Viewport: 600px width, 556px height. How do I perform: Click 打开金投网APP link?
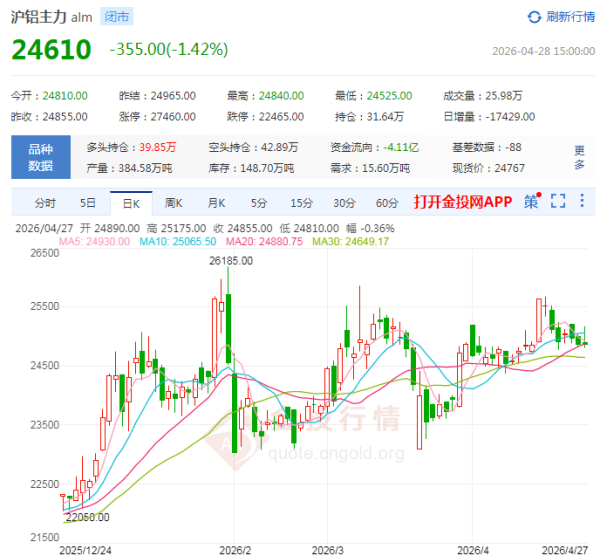click(463, 202)
